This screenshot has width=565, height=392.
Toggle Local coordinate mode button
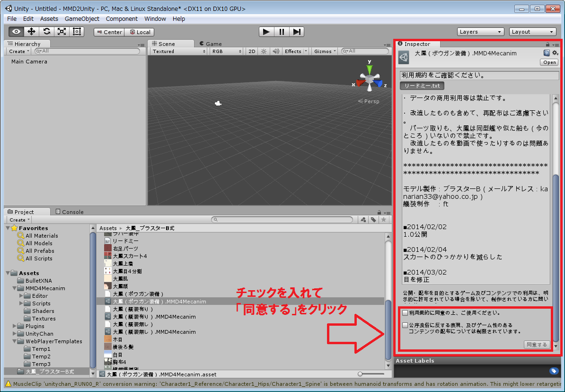click(140, 32)
